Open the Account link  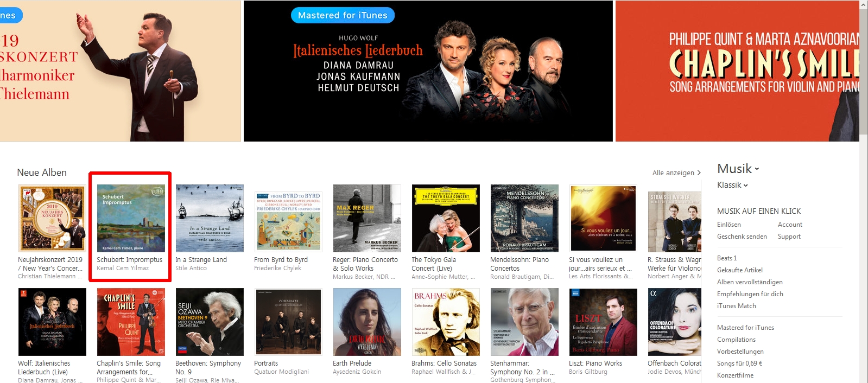click(790, 225)
